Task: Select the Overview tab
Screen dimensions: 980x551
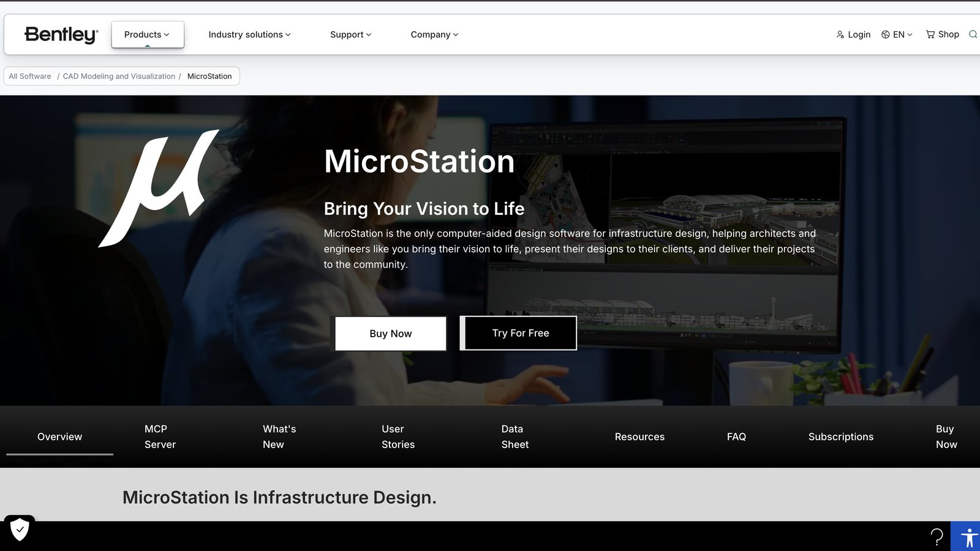Action: [x=59, y=437]
